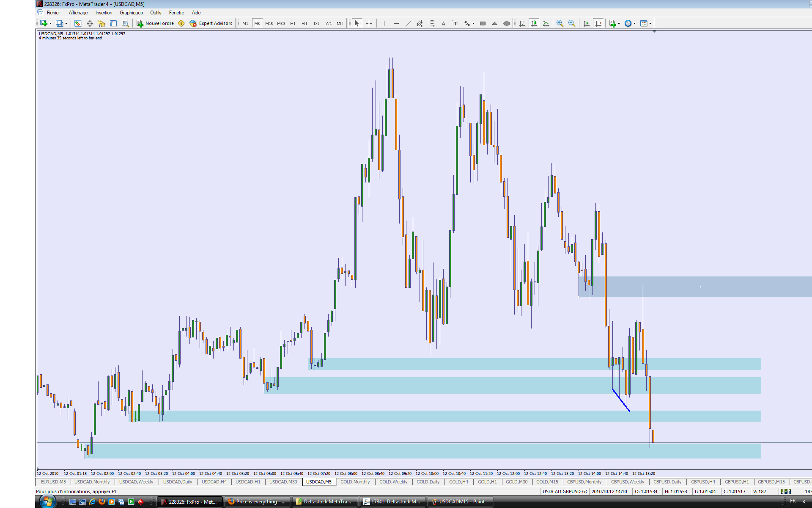Select the Equidistant Channel tool
This screenshot has height=508, width=812.
tap(420, 23)
